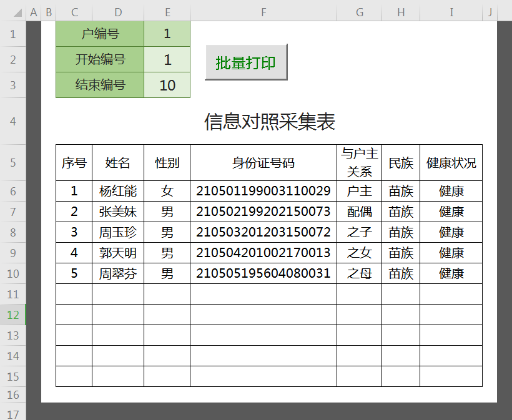Select relationship cell 之女
The height and width of the screenshot is (420, 512).
[360, 253]
